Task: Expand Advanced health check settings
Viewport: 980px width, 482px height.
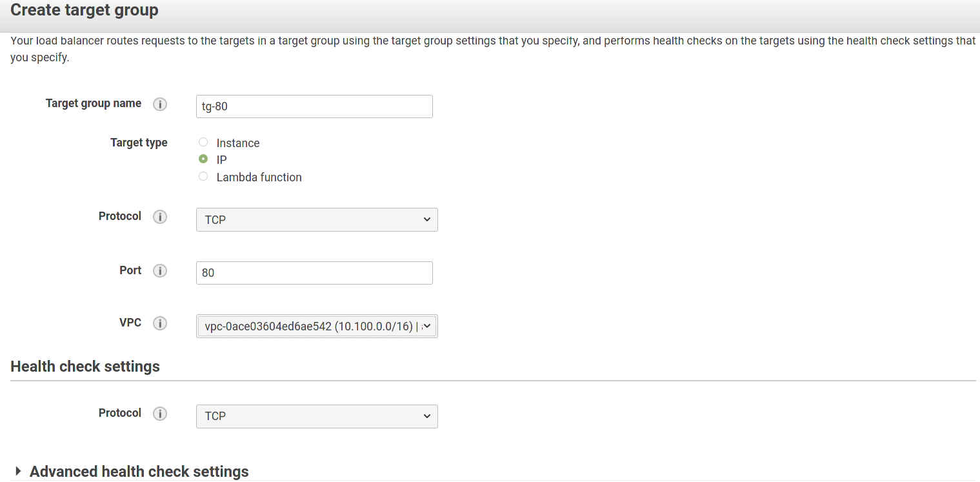Action: coord(132,472)
